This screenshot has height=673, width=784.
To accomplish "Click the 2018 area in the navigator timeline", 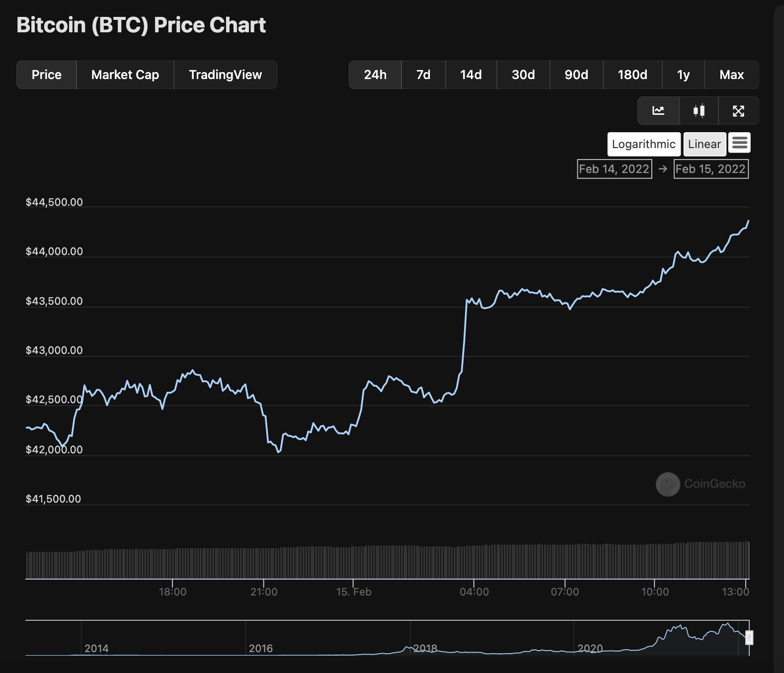I will 425,648.
